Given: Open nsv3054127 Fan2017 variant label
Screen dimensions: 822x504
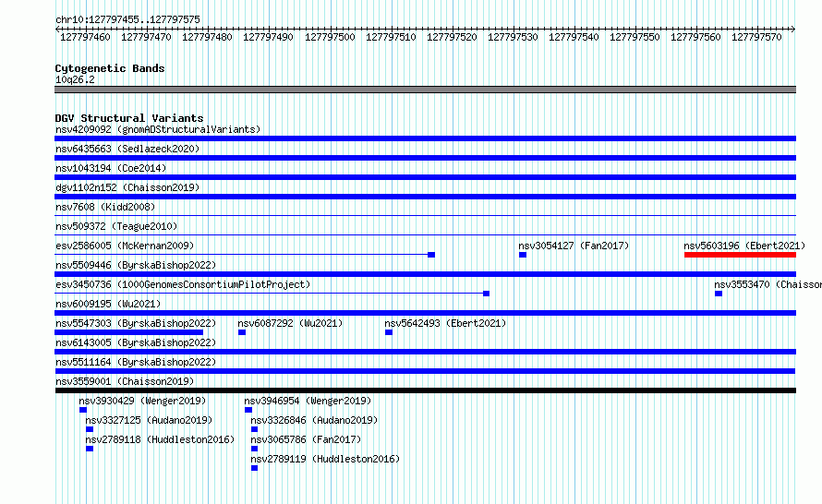Looking at the screenshot, I should [x=574, y=246].
